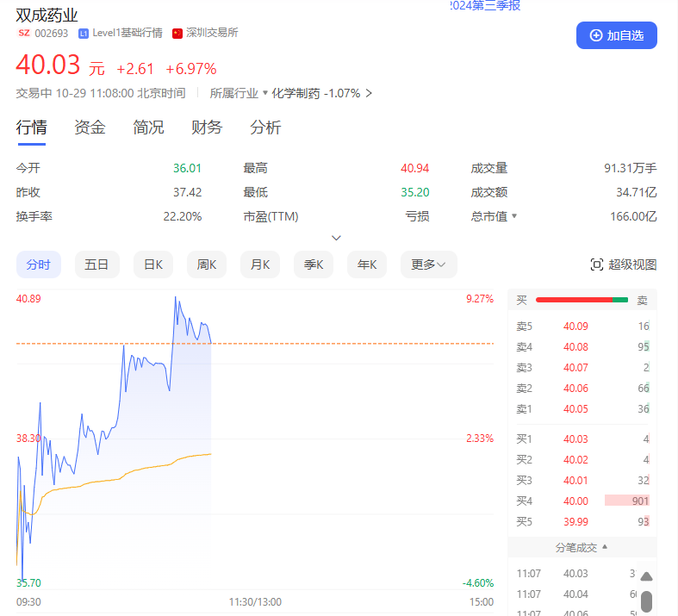Open the 更多 chart period dropdown
Viewport: 678px width, 616px height.
tap(428, 265)
